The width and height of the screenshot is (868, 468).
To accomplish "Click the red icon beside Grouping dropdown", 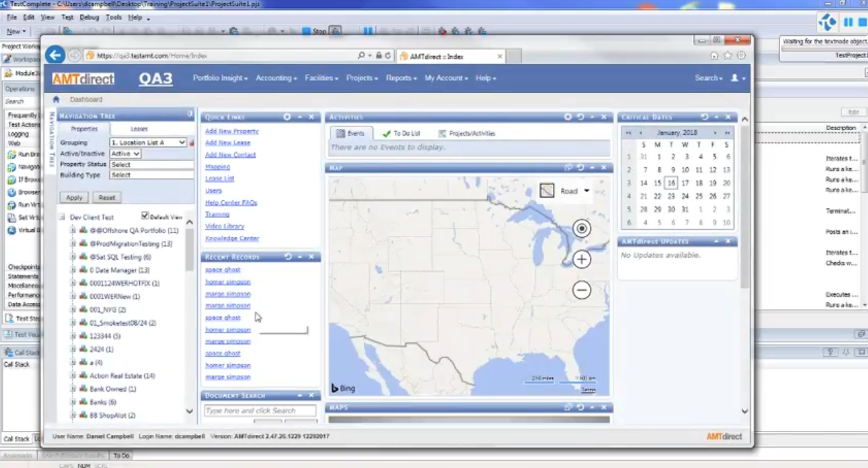I will coord(192,143).
